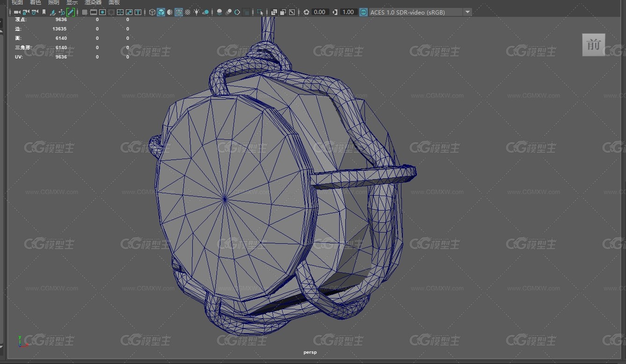Click the Exposure value field 0.00
The height and width of the screenshot is (364, 626).
pos(320,12)
